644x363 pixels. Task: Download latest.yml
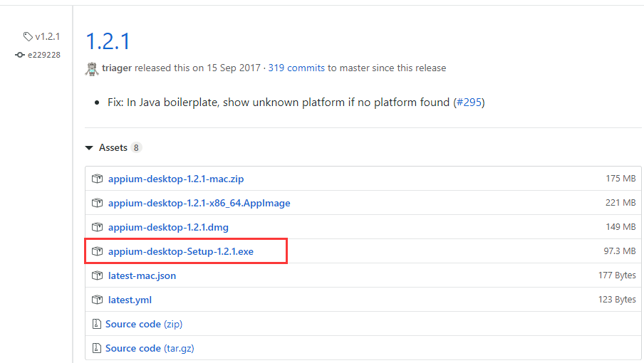tap(130, 300)
